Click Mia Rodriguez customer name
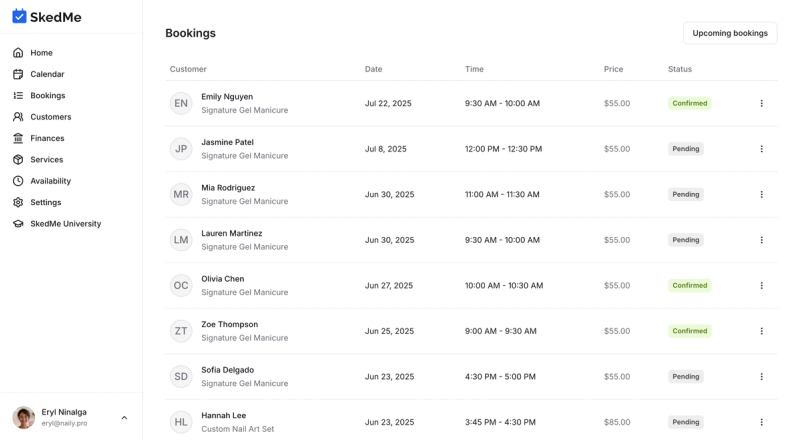The height and width of the screenshot is (440, 800). (228, 188)
